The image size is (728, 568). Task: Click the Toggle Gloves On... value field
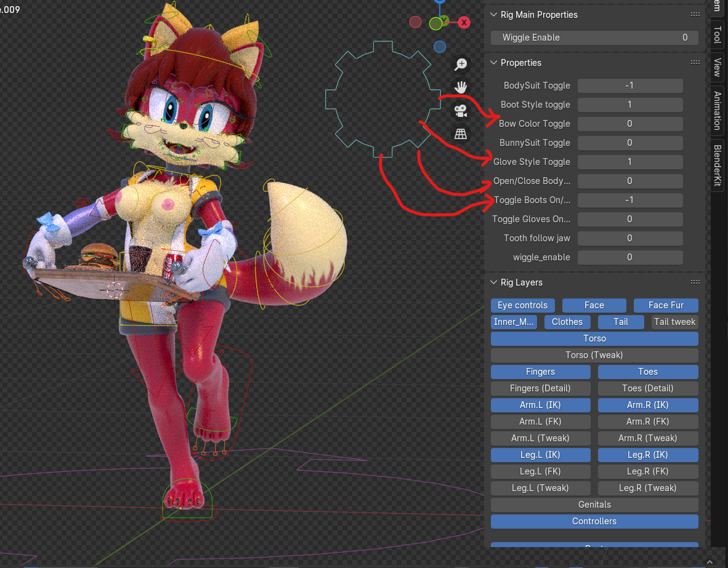point(630,219)
